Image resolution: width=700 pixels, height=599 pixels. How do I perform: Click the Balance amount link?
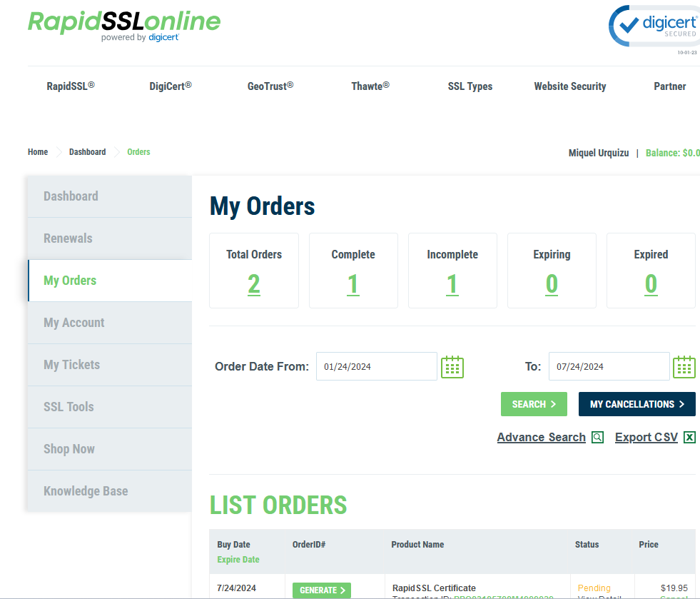tap(673, 153)
